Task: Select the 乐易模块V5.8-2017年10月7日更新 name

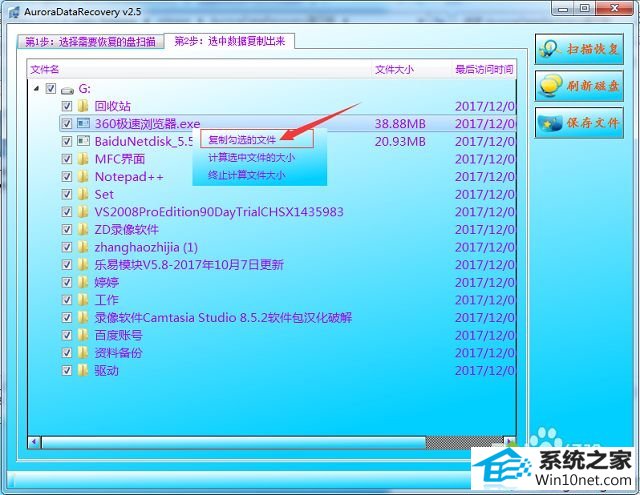Action: click(x=189, y=264)
